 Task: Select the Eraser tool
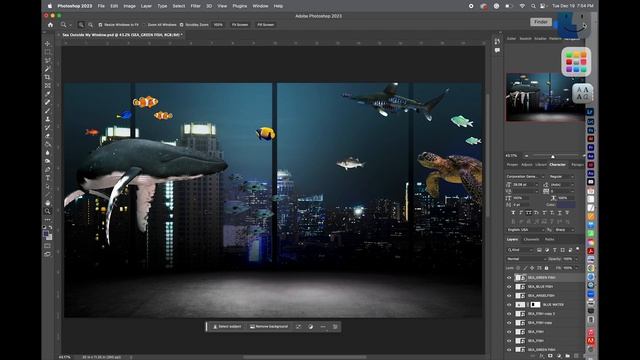pyautogui.click(x=47, y=136)
